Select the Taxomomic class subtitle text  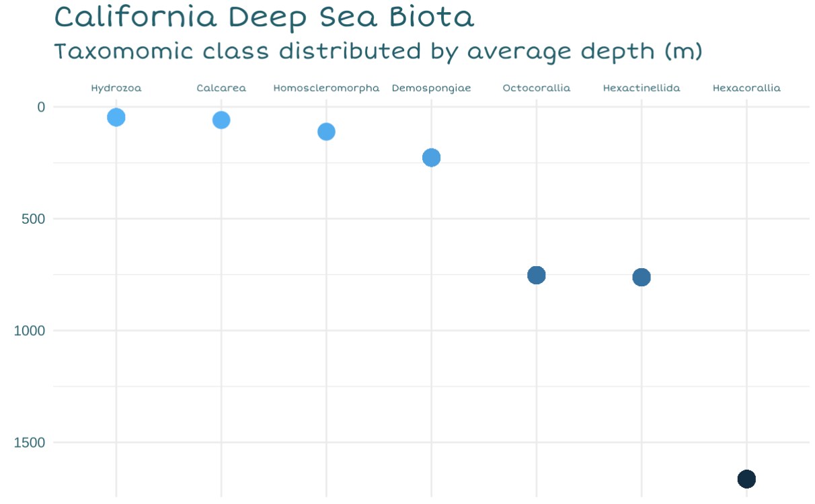378,51
